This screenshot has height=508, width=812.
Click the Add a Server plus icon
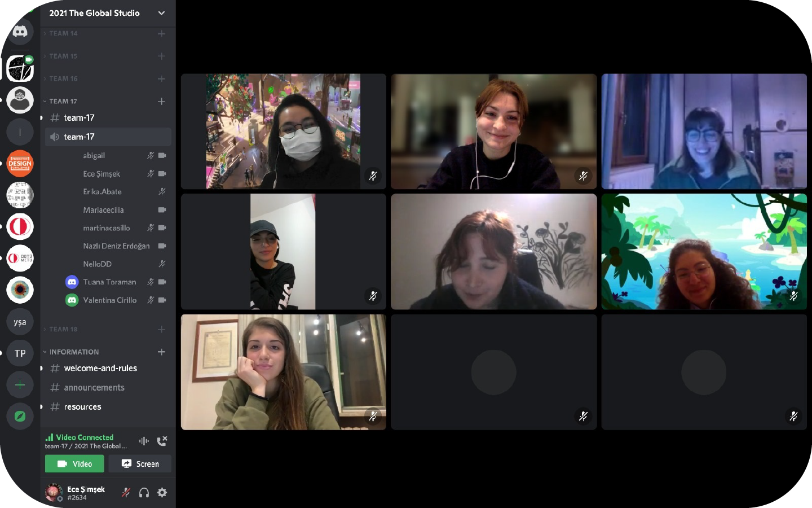pyautogui.click(x=20, y=385)
